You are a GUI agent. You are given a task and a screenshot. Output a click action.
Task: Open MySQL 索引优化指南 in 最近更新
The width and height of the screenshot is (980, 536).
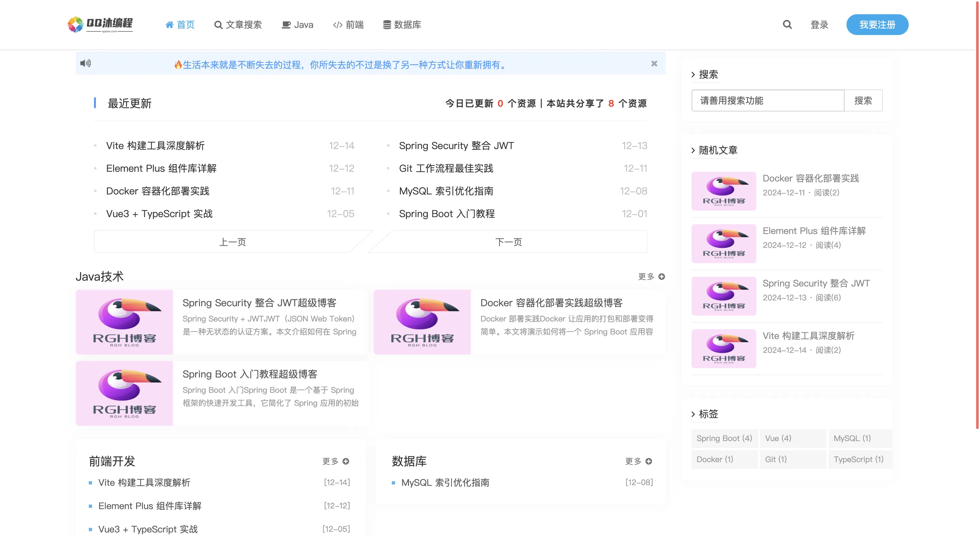(x=446, y=191)
